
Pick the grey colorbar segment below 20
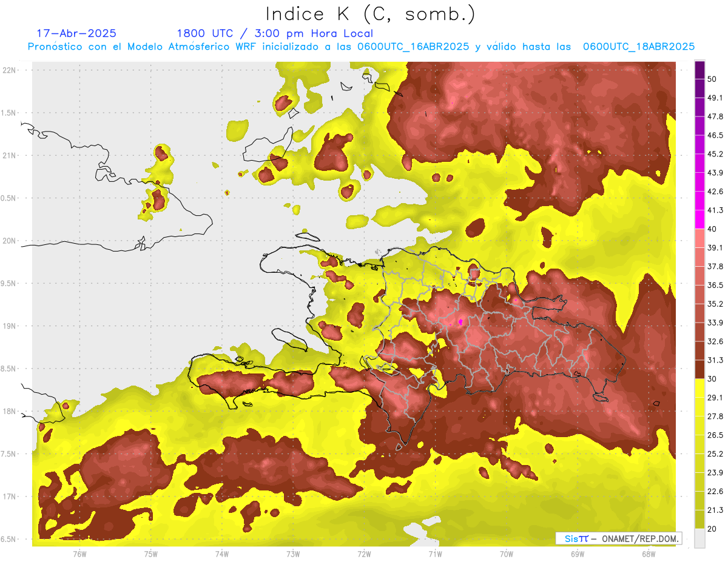coord(699,538)
